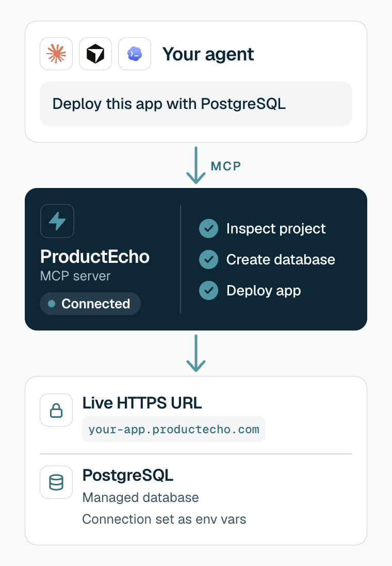The height and width of the screenshot is (566, 392).
Task: Click the 'Managed database' text
Action: pos(141,497)
